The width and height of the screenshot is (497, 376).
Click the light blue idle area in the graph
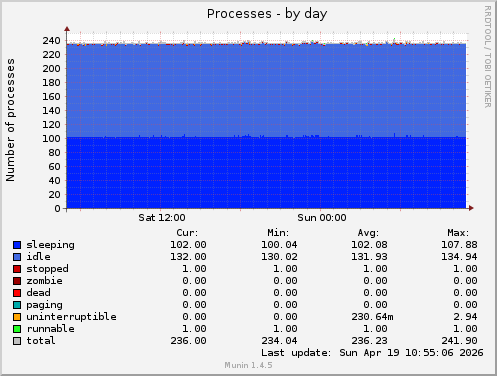tap(266, 90)
